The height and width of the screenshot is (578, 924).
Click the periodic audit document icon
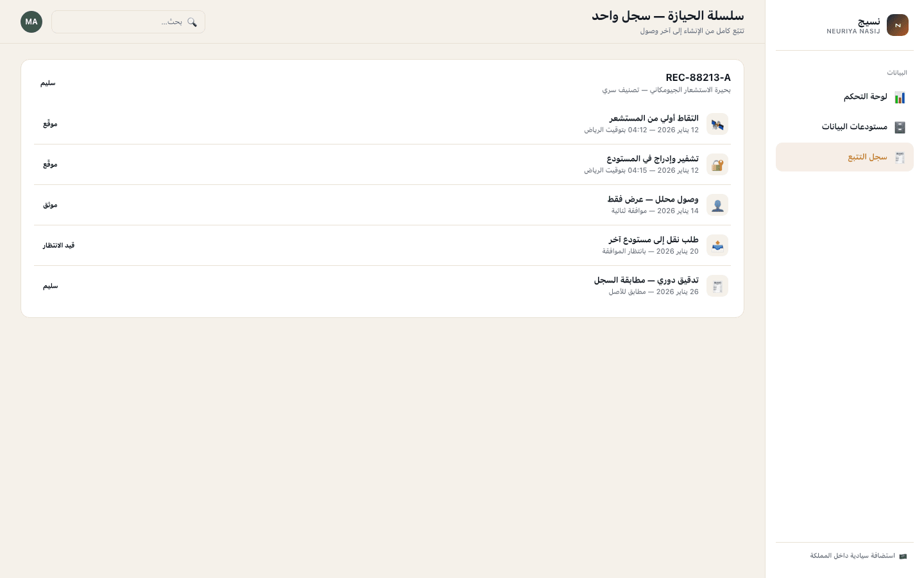(717, 286)
